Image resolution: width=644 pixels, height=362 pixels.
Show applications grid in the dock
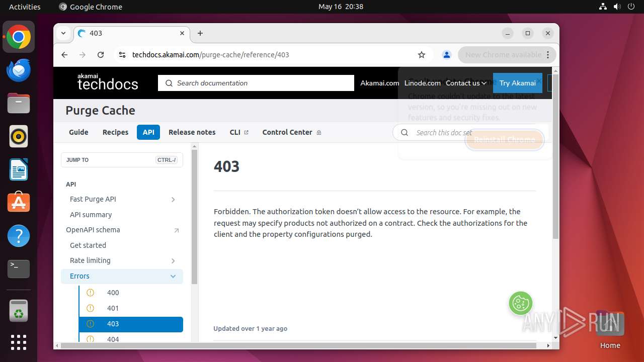[x=19, y=342]
